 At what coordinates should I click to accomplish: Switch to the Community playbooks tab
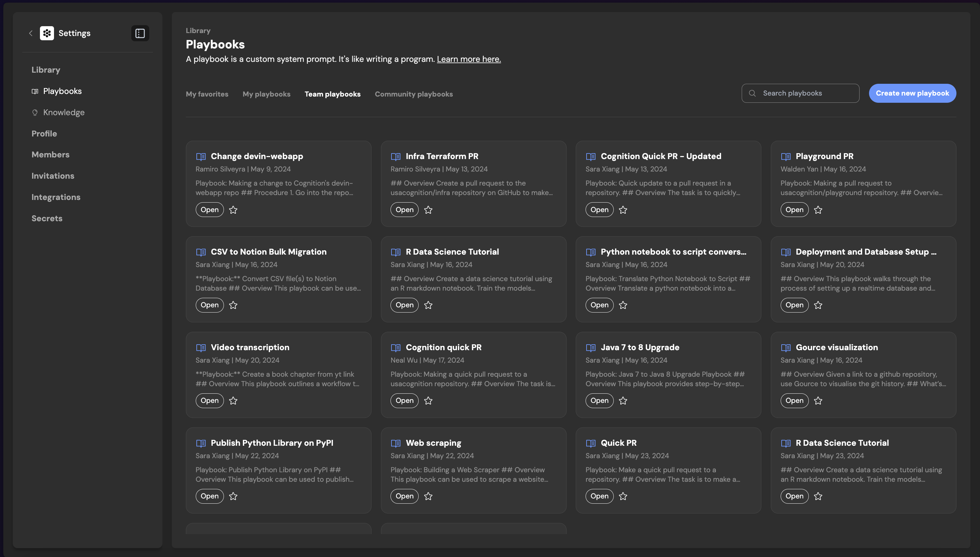tap(413, 94)
